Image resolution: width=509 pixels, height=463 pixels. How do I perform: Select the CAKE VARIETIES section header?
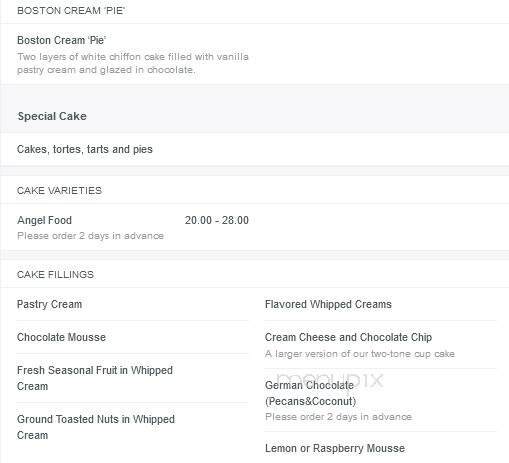(x=59, y=190)
